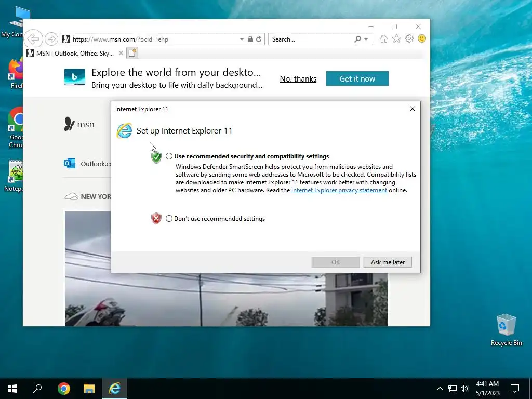
Task: Open Favorites star icon in IE
Action: pos(396,38)
